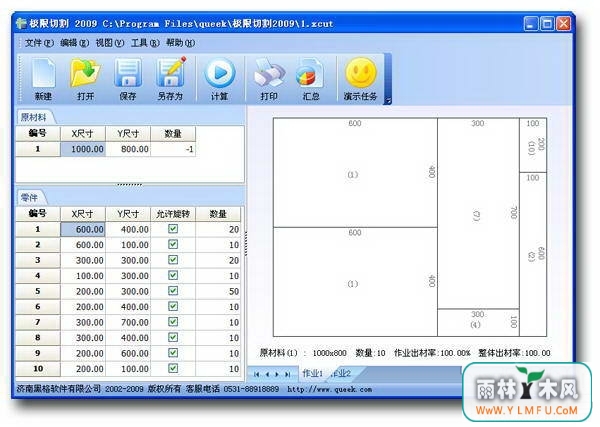Go to first job navigation arrow
Image resolution: width=600 pixels, height=427 pixels.
pos(256,374)
